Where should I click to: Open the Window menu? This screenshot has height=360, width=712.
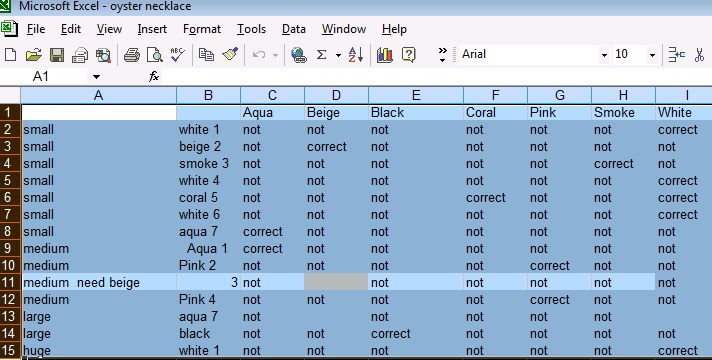[344, 29]
